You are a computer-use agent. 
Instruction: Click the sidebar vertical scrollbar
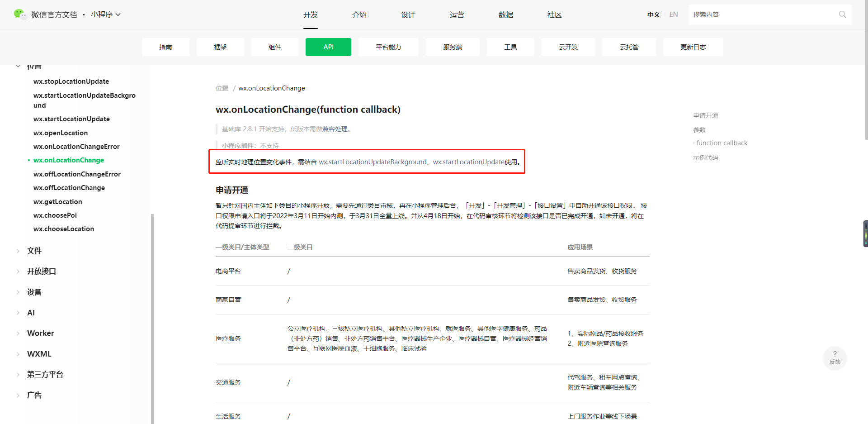(152, 319)
